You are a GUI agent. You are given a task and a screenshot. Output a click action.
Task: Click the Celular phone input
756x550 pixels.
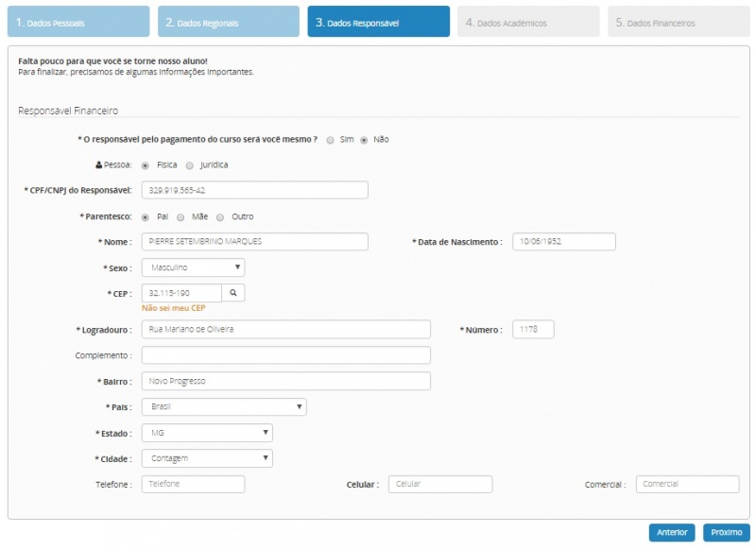pos(439,484)
